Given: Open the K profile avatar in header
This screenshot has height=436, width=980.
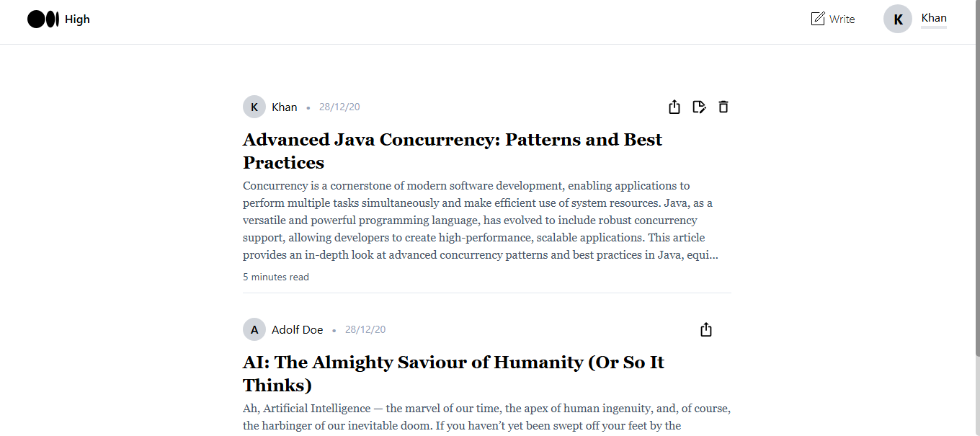Looking at the screenshot, I should pos(898,19).
